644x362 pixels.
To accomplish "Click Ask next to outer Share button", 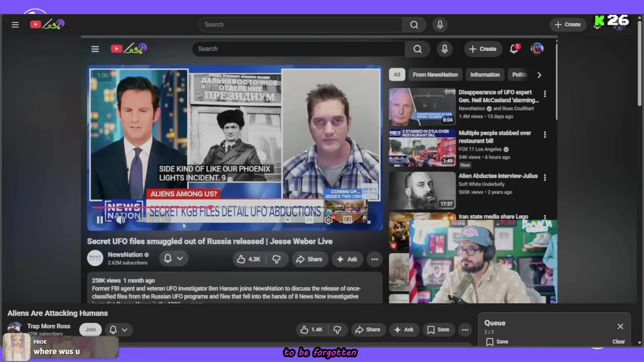I will click(x=404, y=329).
